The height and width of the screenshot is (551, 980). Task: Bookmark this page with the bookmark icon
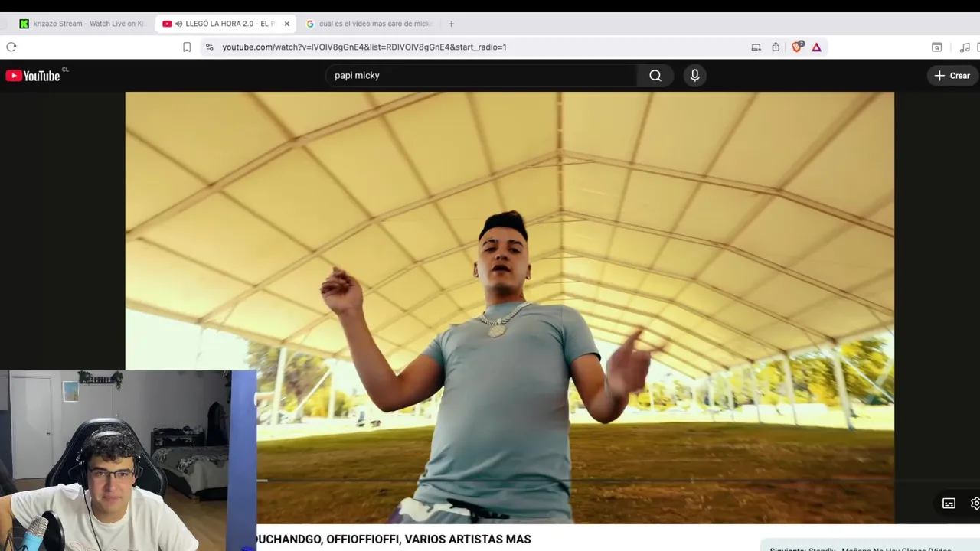[x=187, y=47]
